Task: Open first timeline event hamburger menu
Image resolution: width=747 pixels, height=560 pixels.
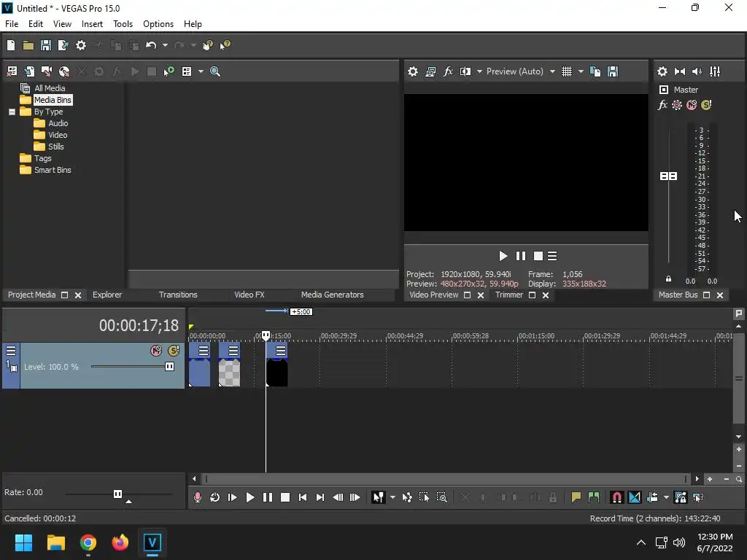Action: [x=204, y=351]
